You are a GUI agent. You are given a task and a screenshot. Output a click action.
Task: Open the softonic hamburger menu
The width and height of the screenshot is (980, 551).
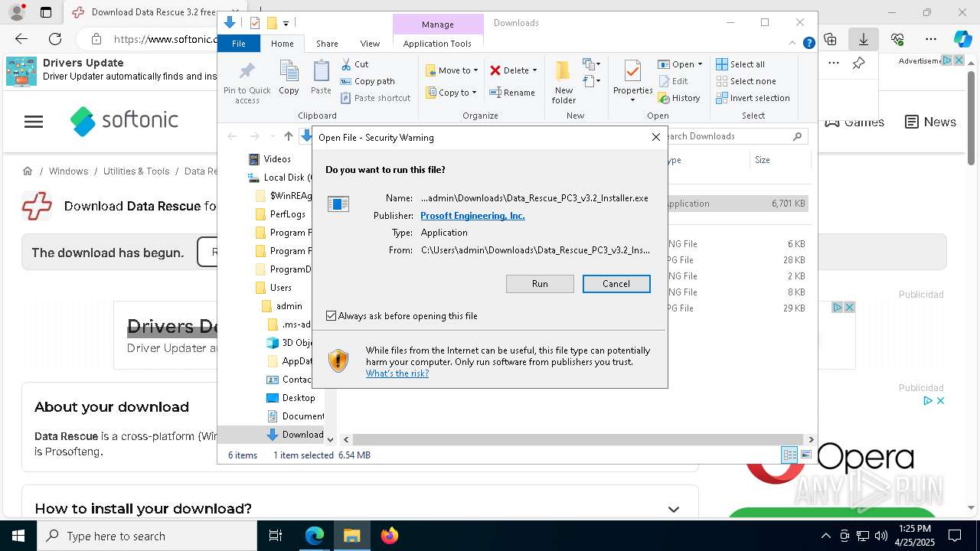[34, 122]
